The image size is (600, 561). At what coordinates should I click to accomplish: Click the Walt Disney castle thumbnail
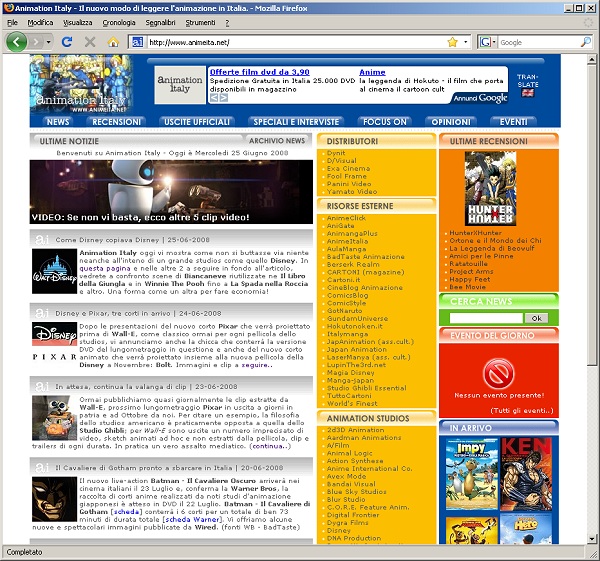point(54,271)
